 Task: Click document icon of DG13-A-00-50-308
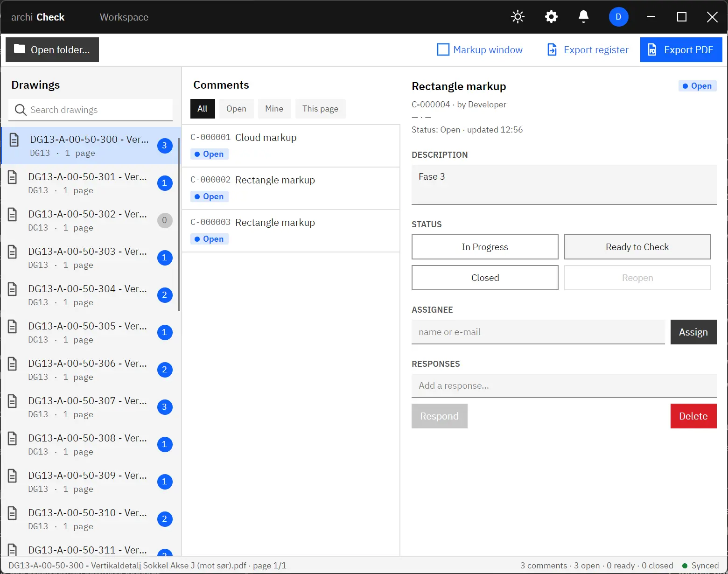coord(13,438)
